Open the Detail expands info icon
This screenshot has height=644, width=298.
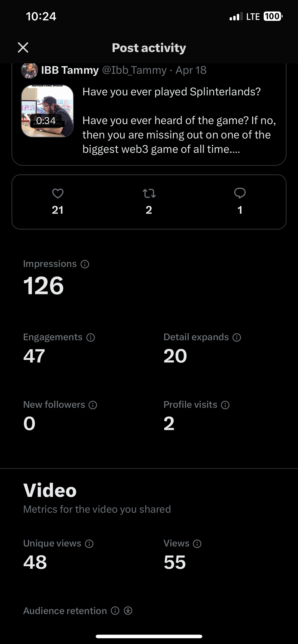[x=237, y=338]
